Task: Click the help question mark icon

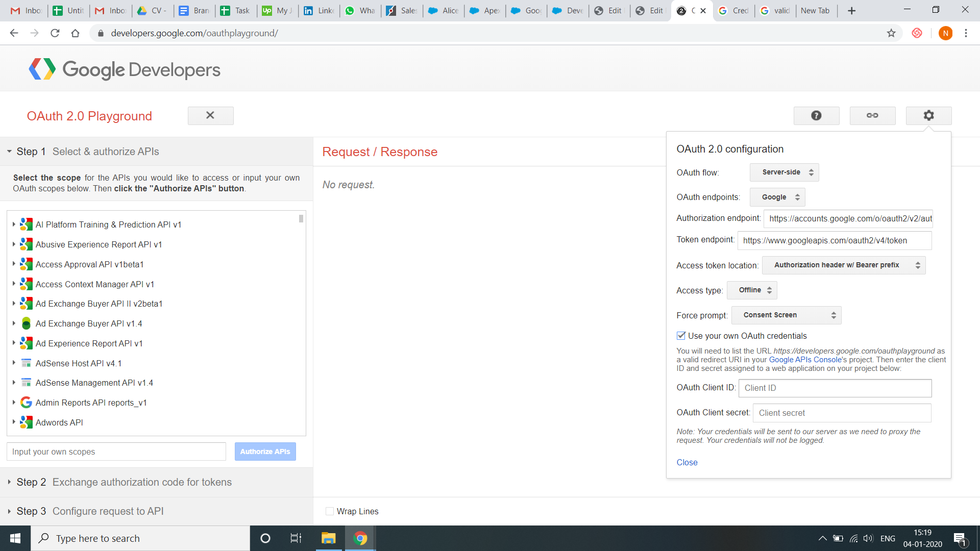Action: coord(816,115)
